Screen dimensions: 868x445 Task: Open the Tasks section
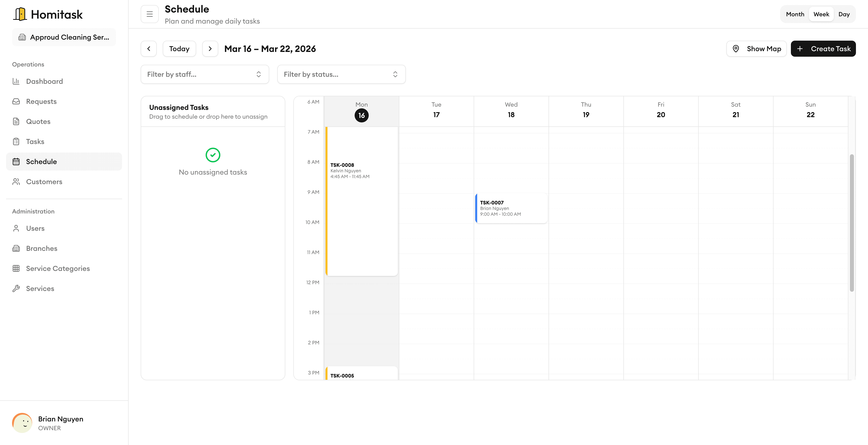(x=35, y=141)
